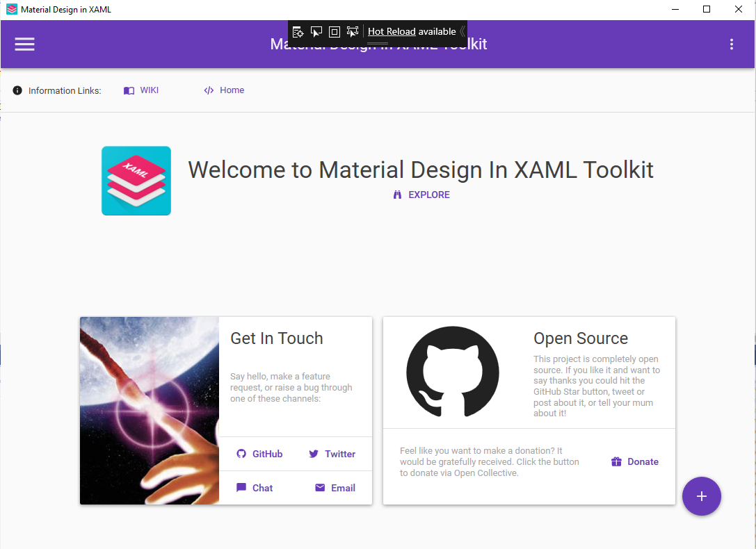Open the three-dot overflow menu
The width and height of the screenshot is (756, 549).
pos(732,44)
